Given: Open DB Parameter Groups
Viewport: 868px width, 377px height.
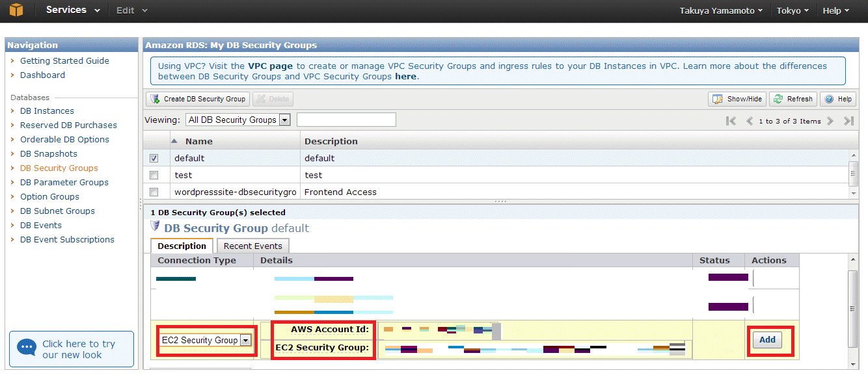Looking at the screenshot, I should tap(64, 183).
